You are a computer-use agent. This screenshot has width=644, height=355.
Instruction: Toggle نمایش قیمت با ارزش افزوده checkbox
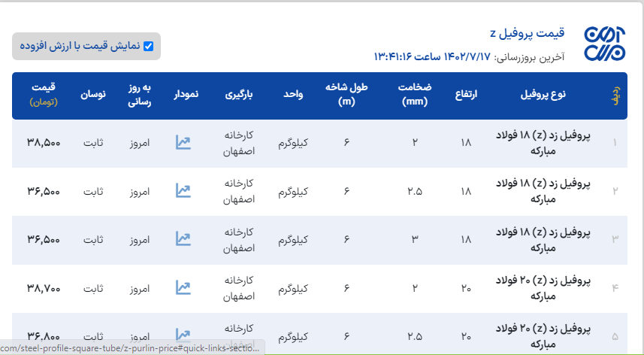tap(148, 46)
